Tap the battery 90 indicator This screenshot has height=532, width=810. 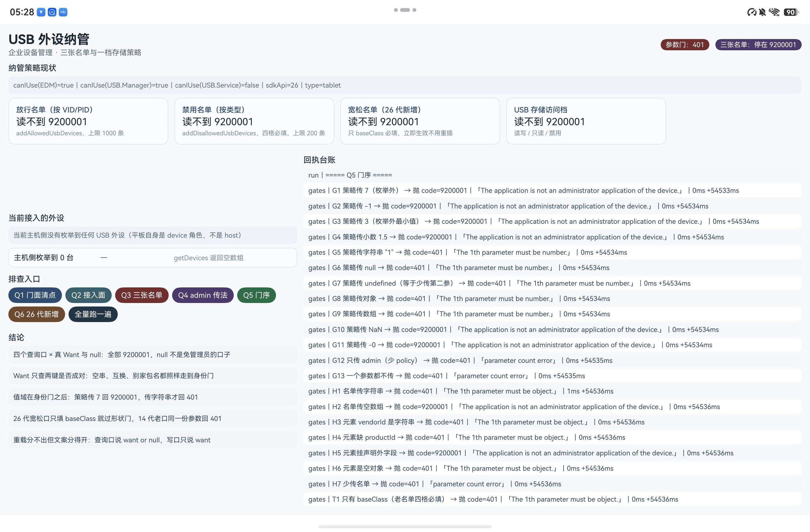791,12
